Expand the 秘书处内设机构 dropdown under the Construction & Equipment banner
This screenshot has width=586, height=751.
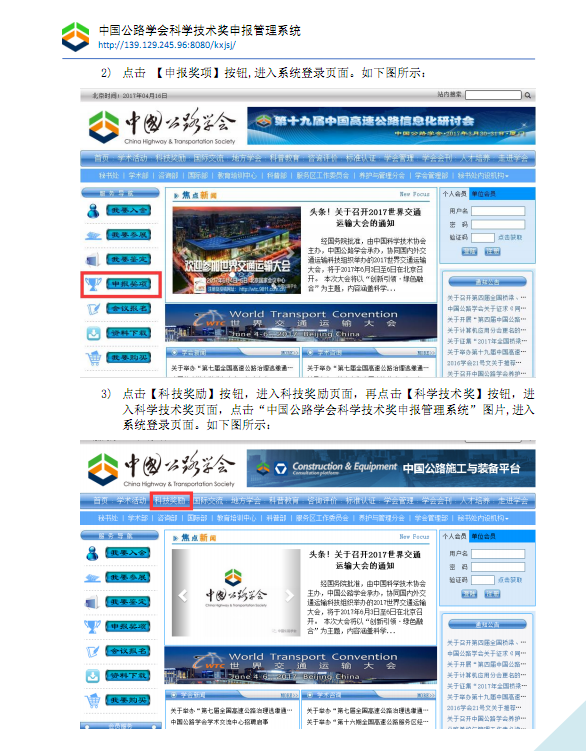point(483,518)
